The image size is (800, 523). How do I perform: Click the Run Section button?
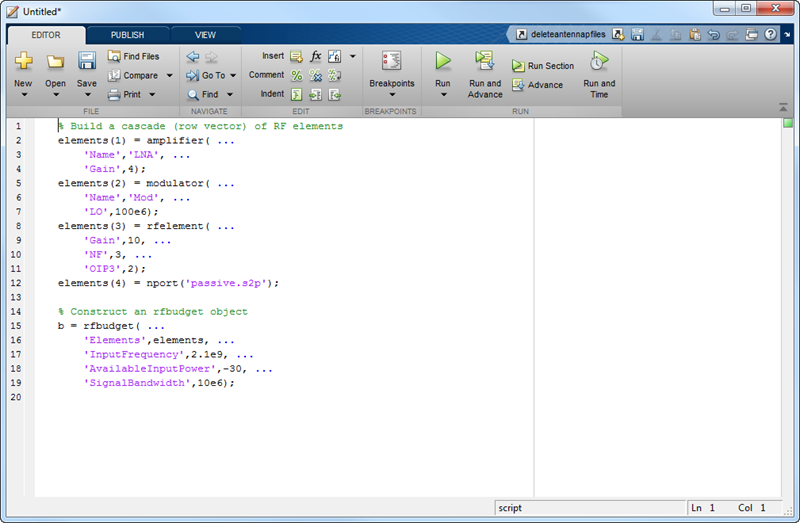coord(543,66)
